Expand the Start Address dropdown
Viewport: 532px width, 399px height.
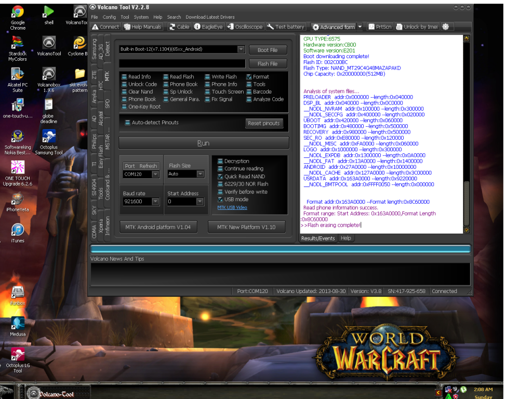point(200,202)
